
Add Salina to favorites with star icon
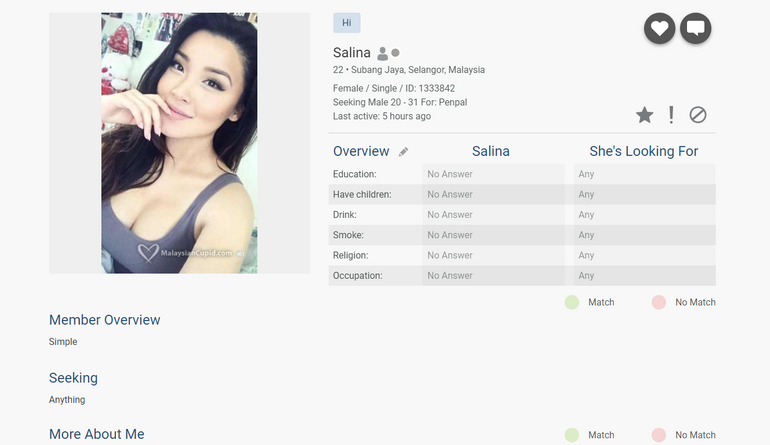(644, 115)
